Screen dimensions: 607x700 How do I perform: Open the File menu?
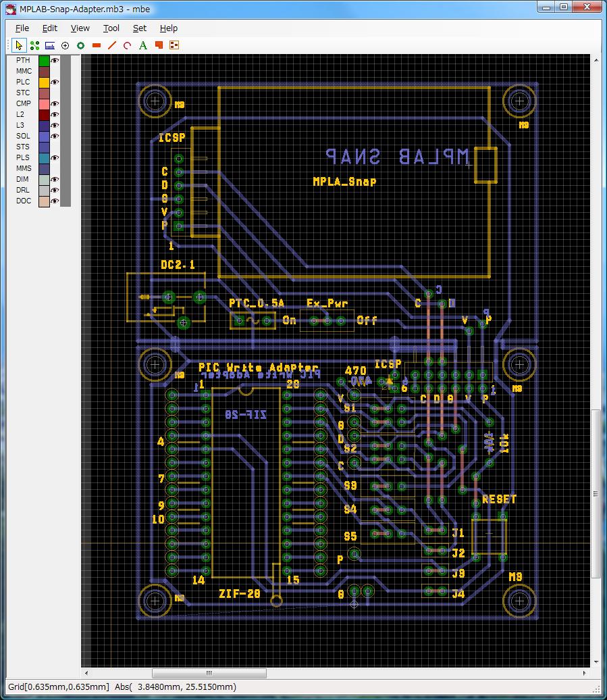(x=22, y=28)
